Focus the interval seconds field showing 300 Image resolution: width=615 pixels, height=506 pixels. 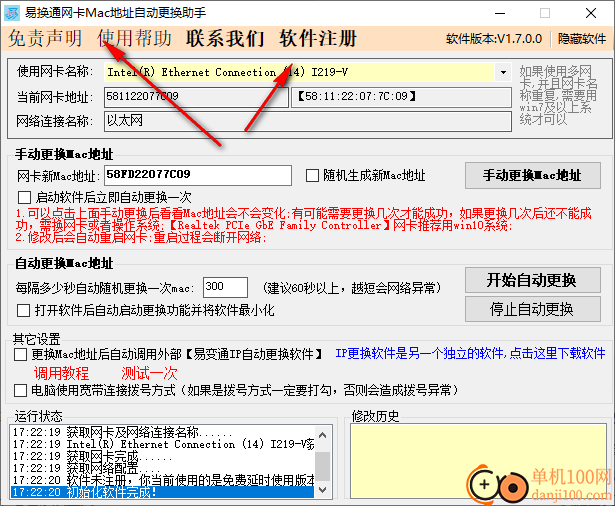[x=226, y=288]
